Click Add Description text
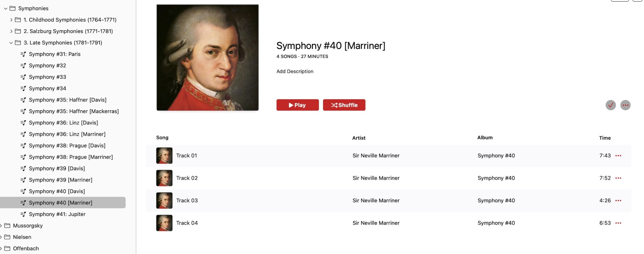 295,72
